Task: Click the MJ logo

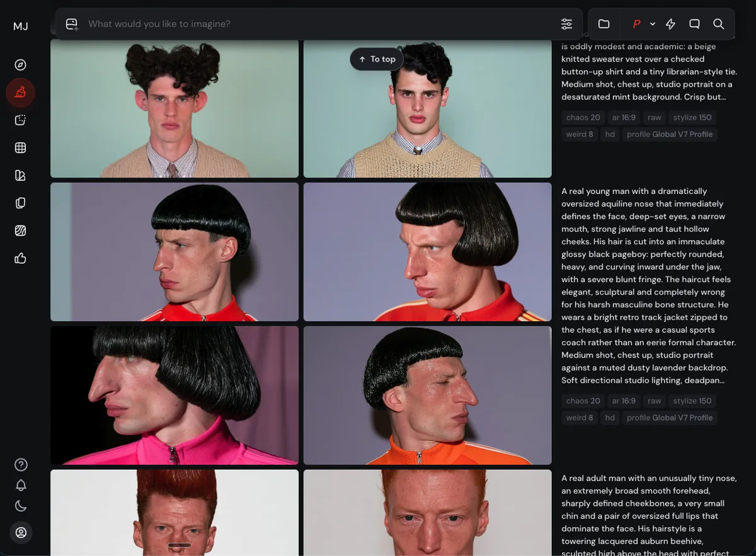Action: pyautogui.click(x=20, y=26)
